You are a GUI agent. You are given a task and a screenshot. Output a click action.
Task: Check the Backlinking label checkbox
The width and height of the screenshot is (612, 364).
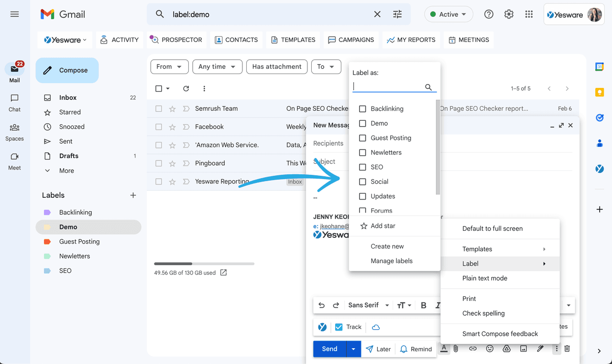(362, 109)
